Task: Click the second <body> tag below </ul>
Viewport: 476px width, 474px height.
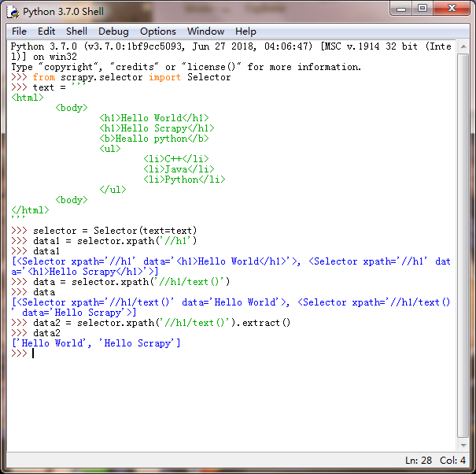Action: [x=72, y=200]
